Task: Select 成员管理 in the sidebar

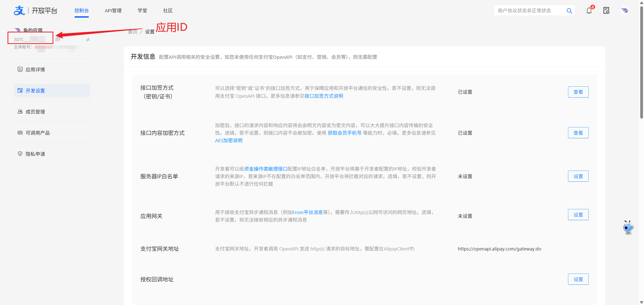Action: pos(35,112)
